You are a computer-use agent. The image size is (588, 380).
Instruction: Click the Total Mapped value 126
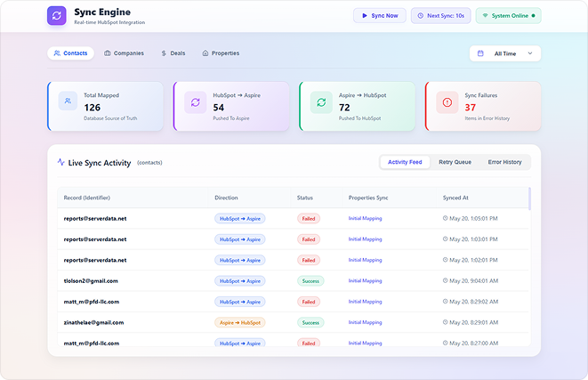pyautogui.click(x=93, y=108)
